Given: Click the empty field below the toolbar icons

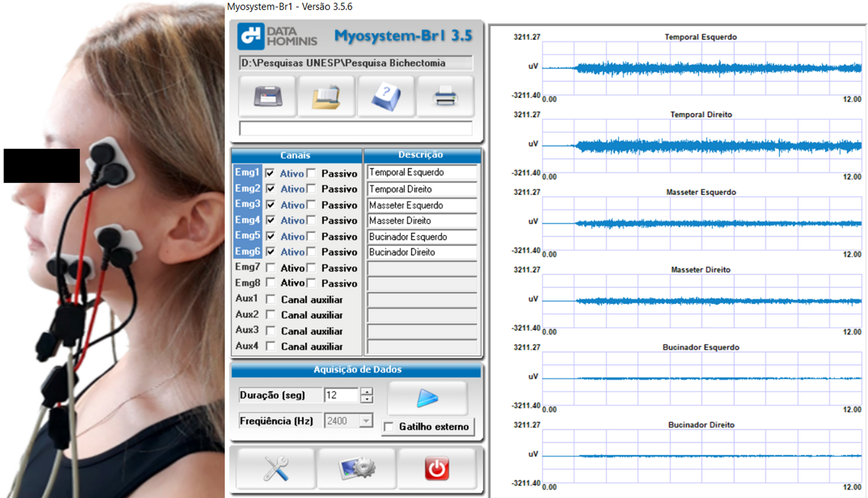Looking at the screenshot, I should tap(355, 128).
